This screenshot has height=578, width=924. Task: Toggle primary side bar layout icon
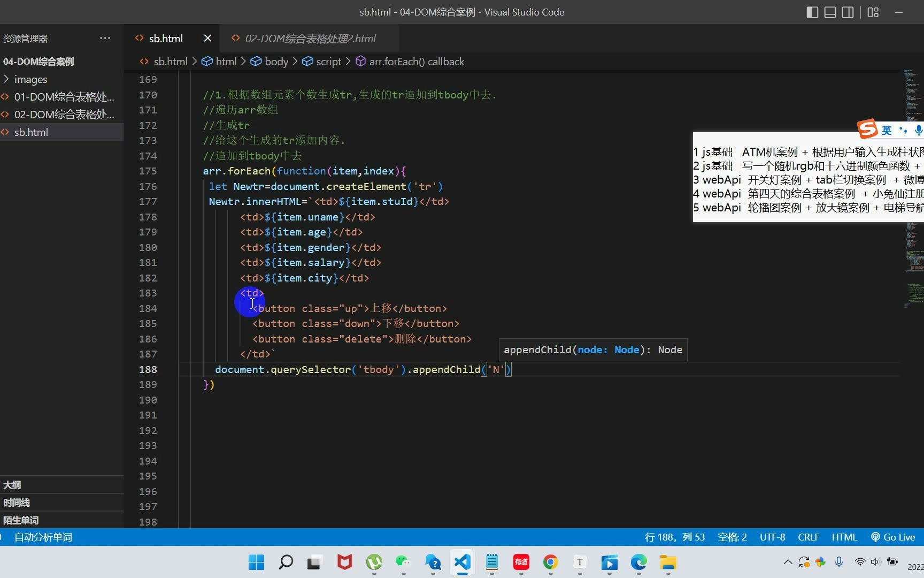tap(812, 12)
